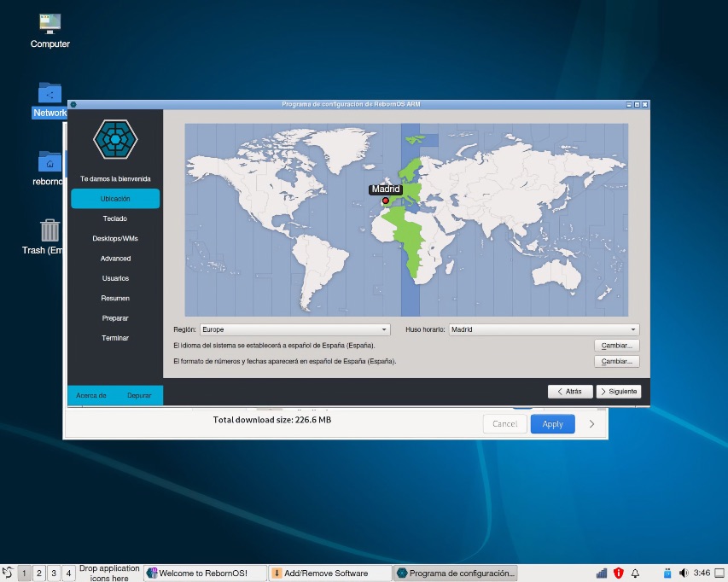Click the clock showing 3:46

[x=702, y=573]
